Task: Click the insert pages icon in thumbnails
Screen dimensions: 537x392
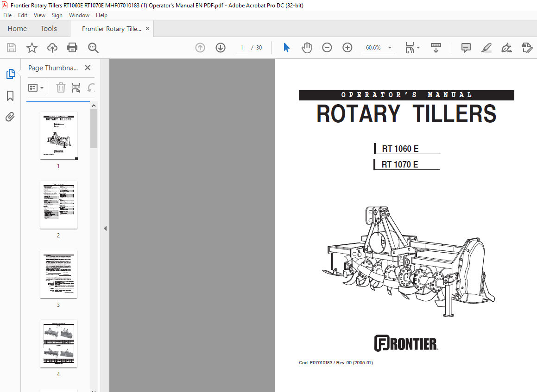Action: click(x=76, y=88)
